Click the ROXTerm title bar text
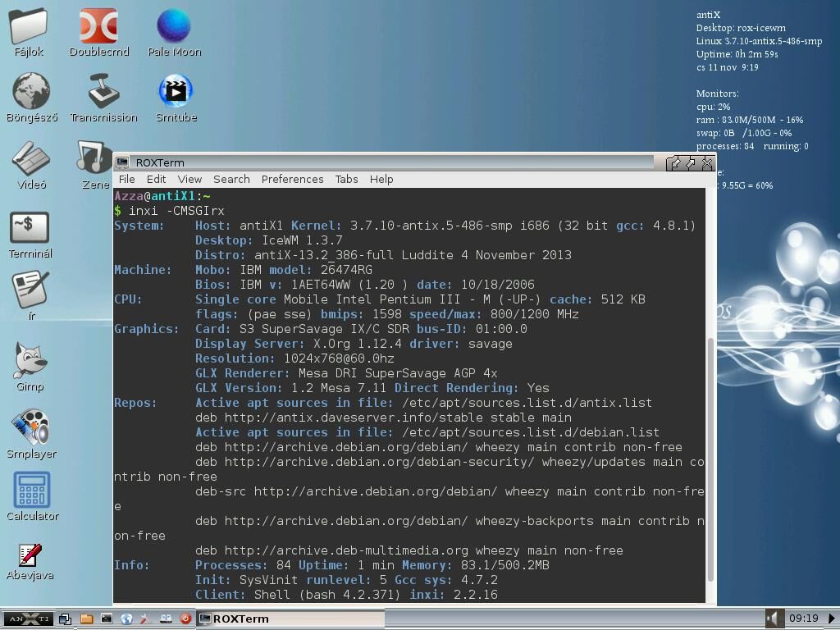 coord(160,163)
